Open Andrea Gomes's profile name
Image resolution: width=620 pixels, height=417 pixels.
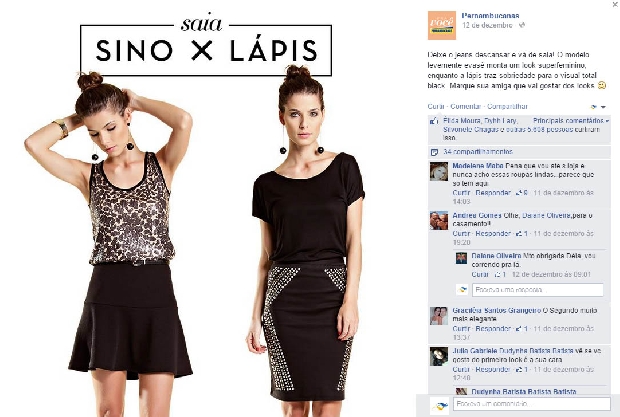(x=477, y=216)
